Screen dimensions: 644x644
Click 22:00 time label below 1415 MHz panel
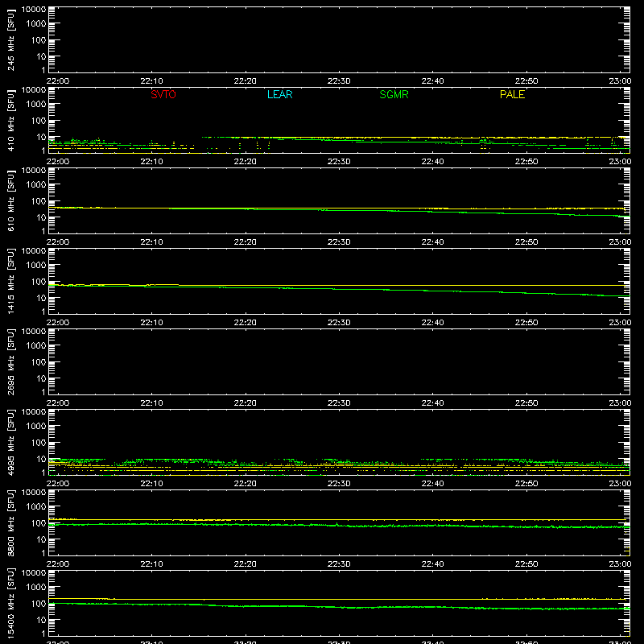[x=57, y=323]
